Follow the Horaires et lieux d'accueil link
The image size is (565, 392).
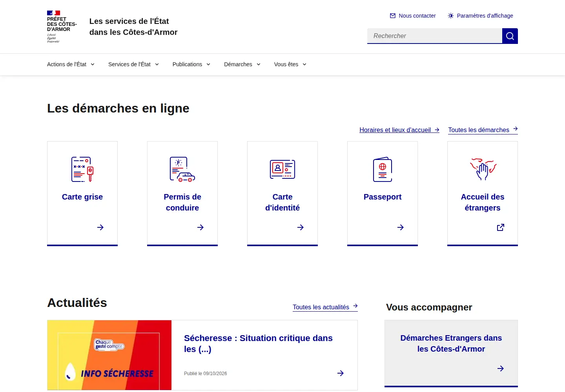[399, 130]
